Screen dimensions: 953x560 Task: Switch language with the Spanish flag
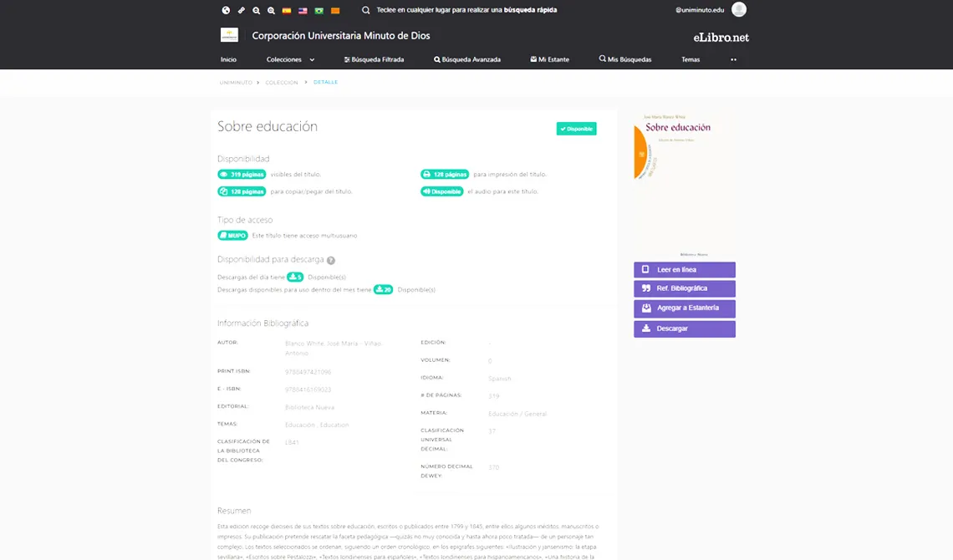[x=287, y=10]
